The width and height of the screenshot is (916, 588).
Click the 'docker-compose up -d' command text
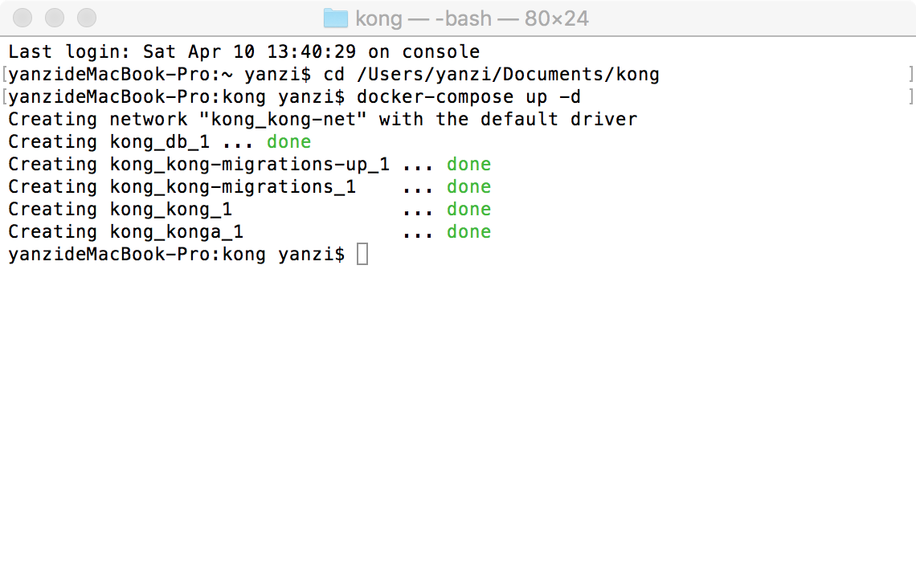468,96
